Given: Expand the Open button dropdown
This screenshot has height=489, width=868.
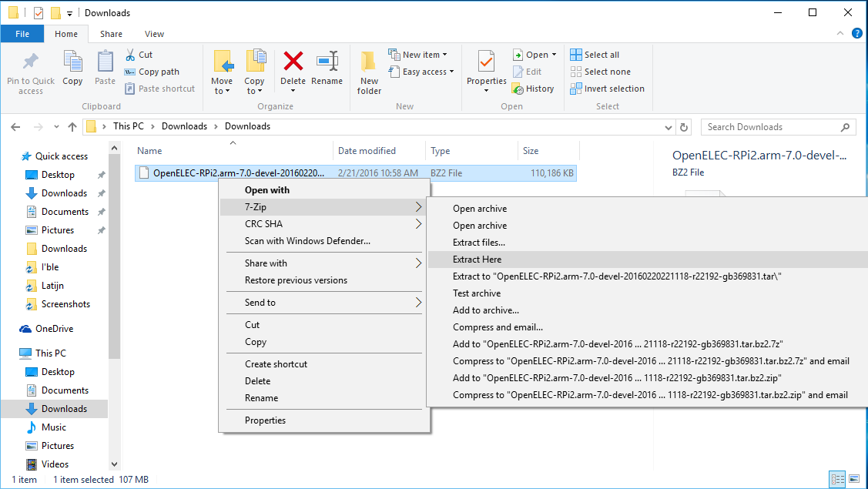Looking at the screenshot, I should click(554, 55).
